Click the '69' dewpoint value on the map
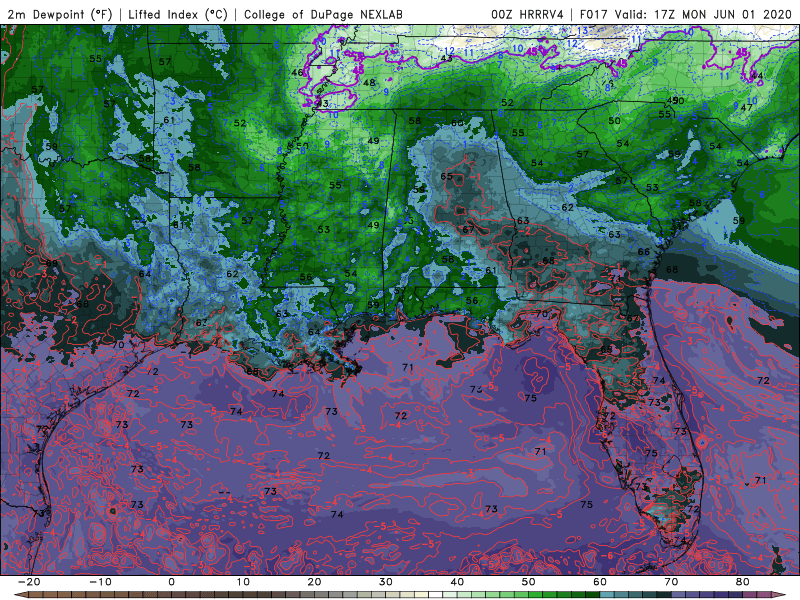This screenshot has height=600, width=800. point(52,263)
